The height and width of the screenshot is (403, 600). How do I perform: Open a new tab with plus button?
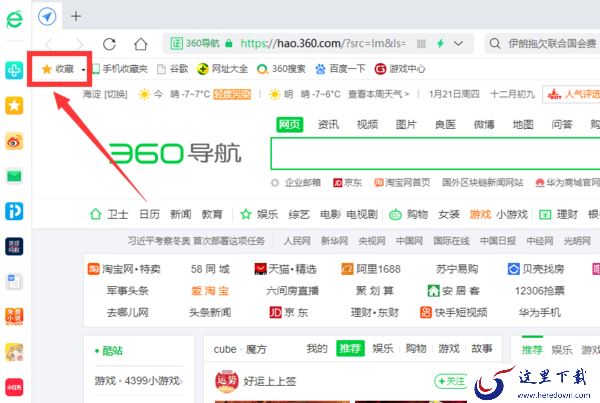(x=76, y=16)
